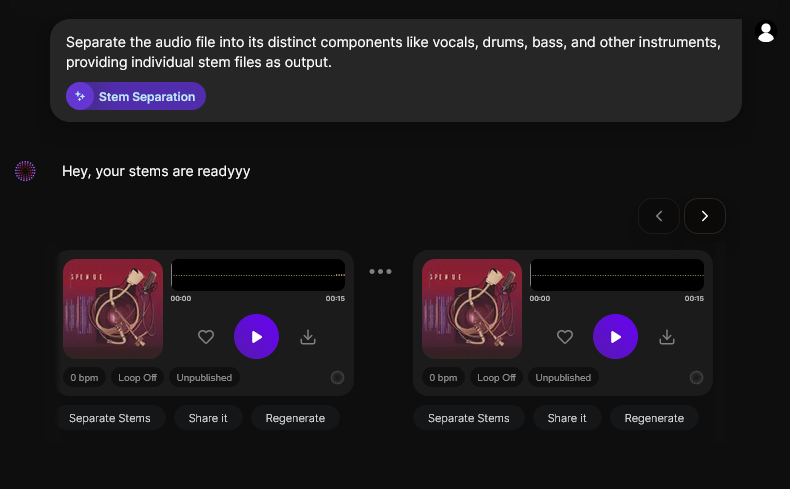The image size is (790, 489).
Task: Go to next results with right arrow
Action: point(705,216)
